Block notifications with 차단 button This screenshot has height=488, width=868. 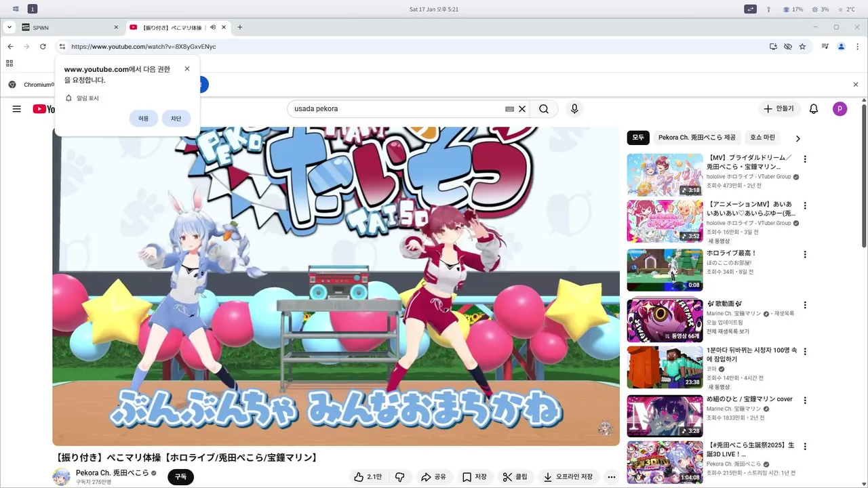tap(176, 119)
